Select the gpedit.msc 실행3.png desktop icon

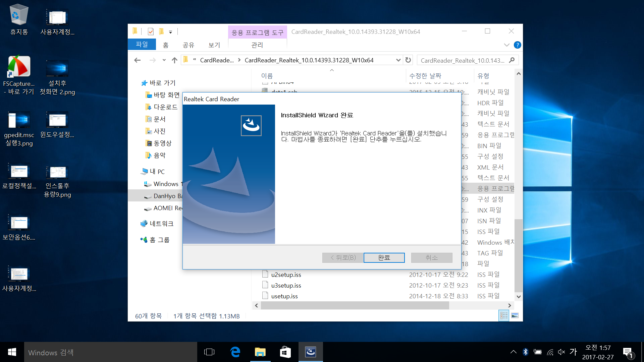19,129
